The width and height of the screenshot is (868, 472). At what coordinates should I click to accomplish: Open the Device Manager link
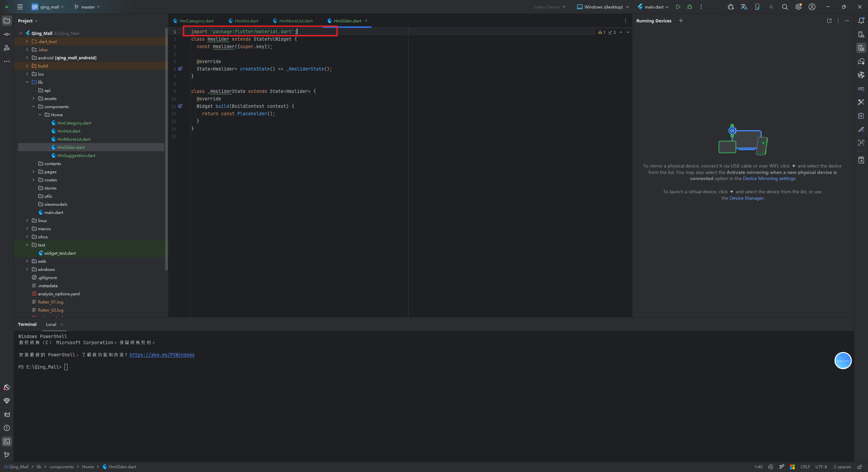point(747,198)
